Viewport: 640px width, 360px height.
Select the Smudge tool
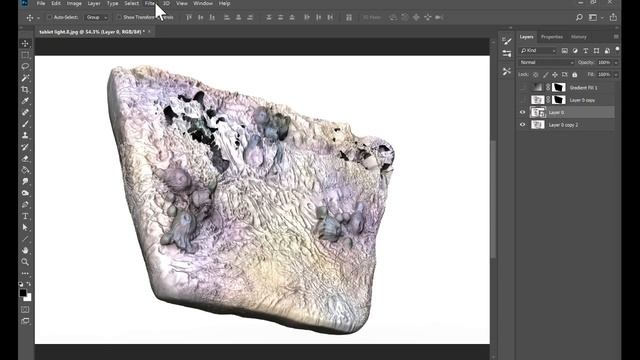pos(25,181)
